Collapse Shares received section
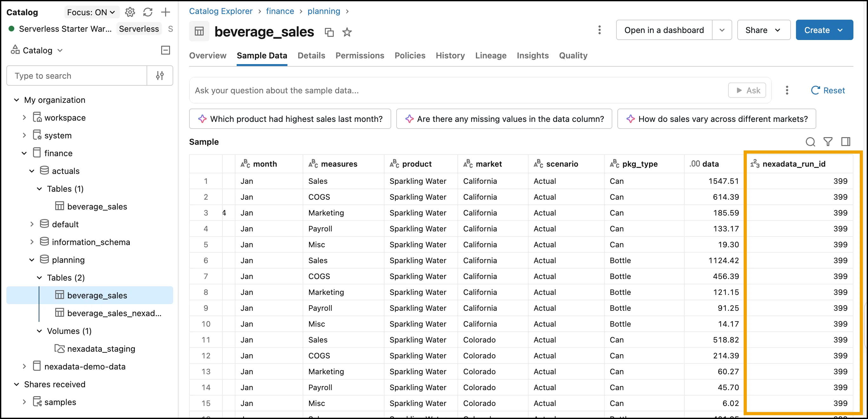 pyautogui.click(x=16, y=384)
